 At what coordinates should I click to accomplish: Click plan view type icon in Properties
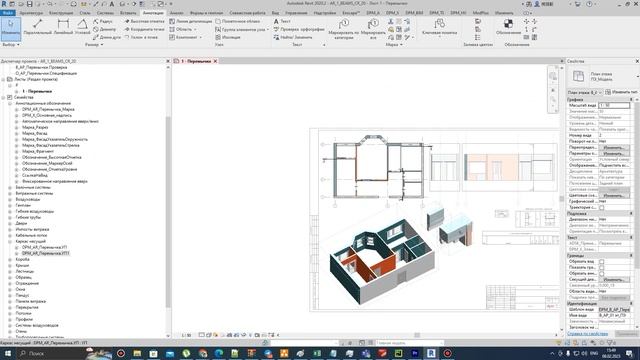point(578,76)
